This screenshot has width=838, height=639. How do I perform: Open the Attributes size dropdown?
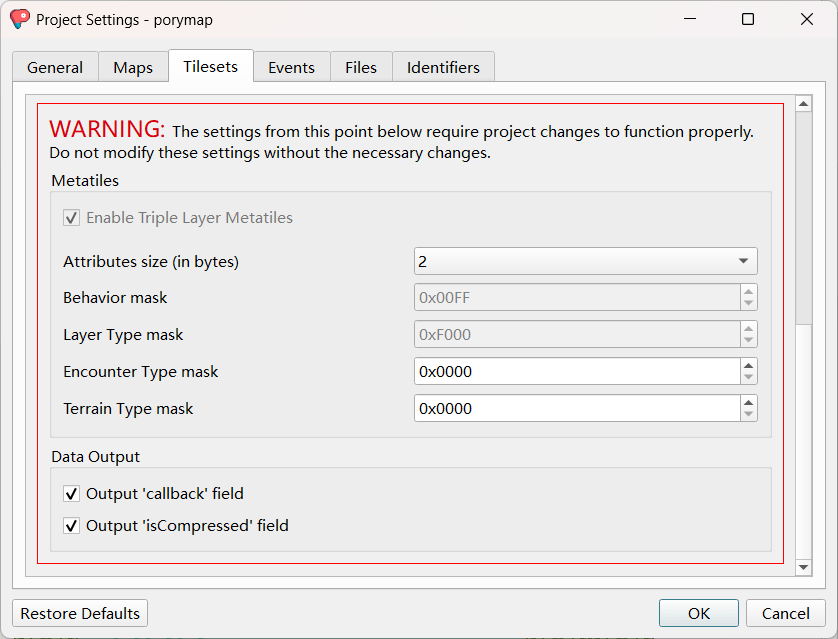tap(585, 261)
